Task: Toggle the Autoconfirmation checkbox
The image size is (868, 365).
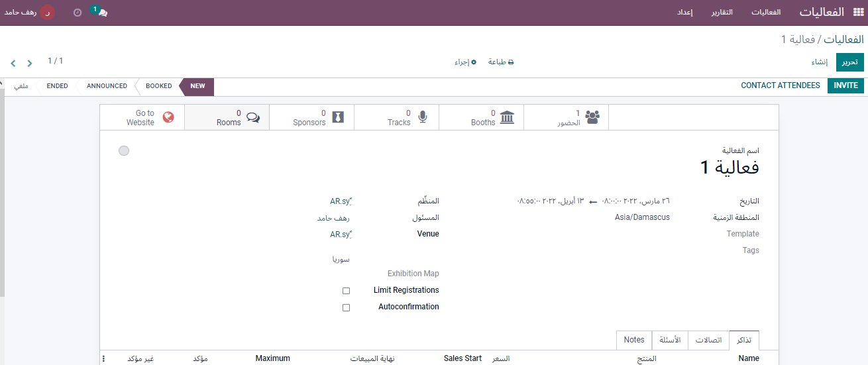Action: click(346, 307)
